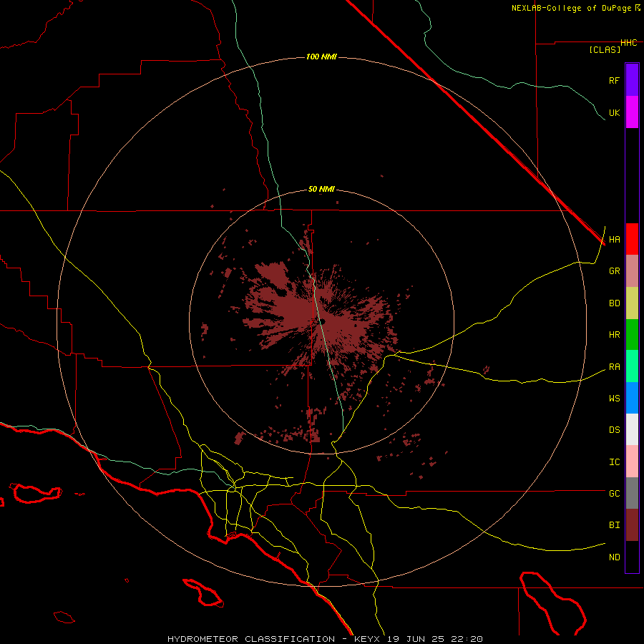Screen dimensions: 644x644
Task: Click the 19 JUN 25 date text
Action: click(416, 639)
